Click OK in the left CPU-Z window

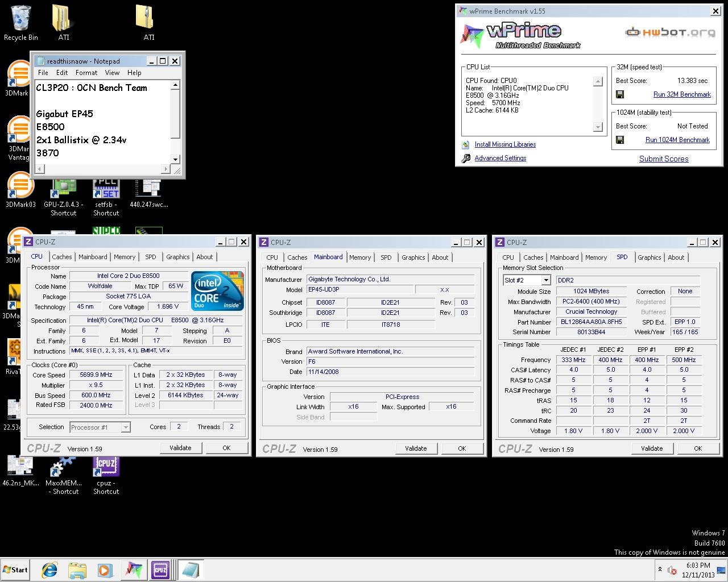click(226, 448)
